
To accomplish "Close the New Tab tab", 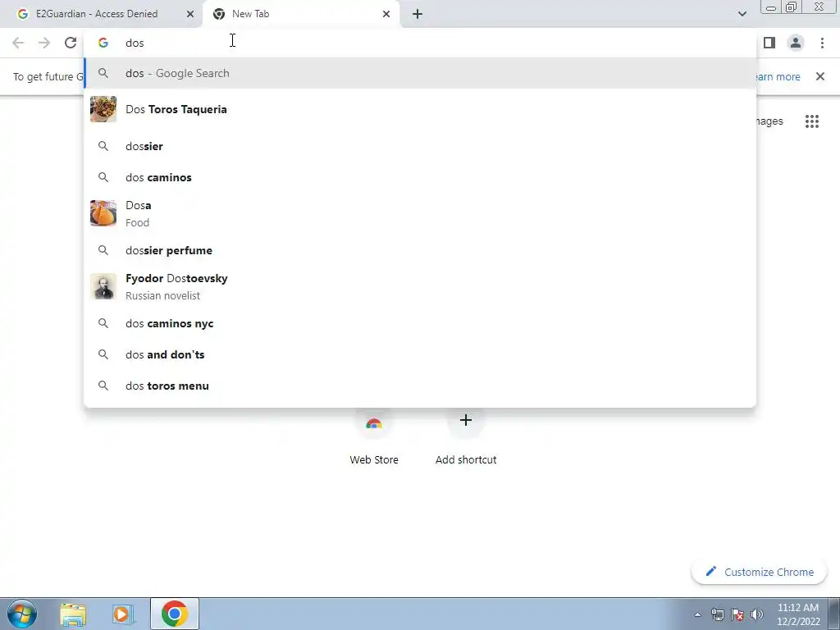I will 386,14.
